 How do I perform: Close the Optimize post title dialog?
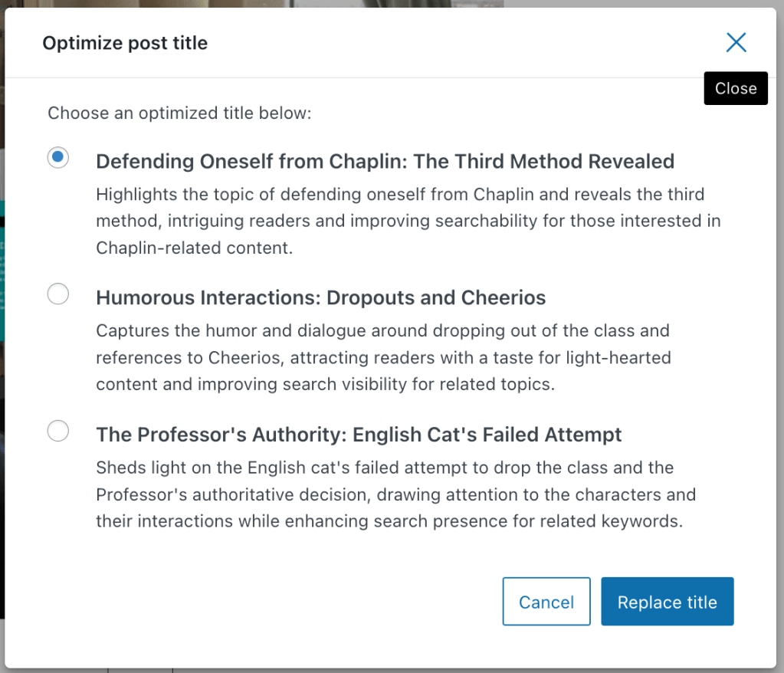[736, 42]
